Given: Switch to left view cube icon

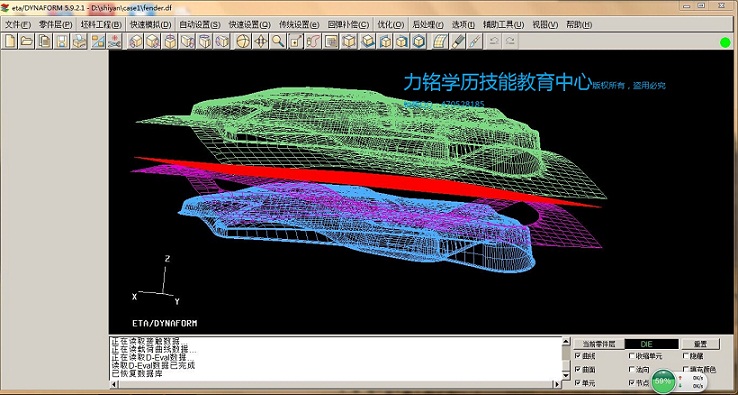Looking at the screenshot, I should [x=368, y=41].
